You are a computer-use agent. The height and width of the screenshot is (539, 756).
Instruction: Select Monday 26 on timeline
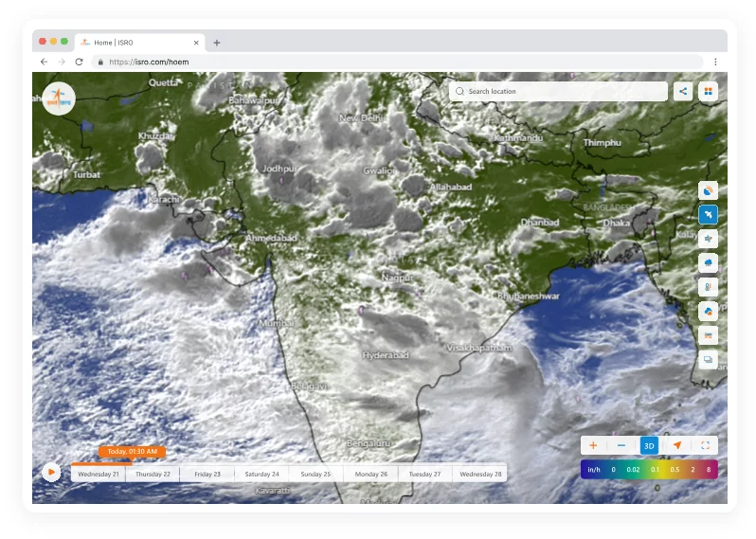click(x=370, y=474)
